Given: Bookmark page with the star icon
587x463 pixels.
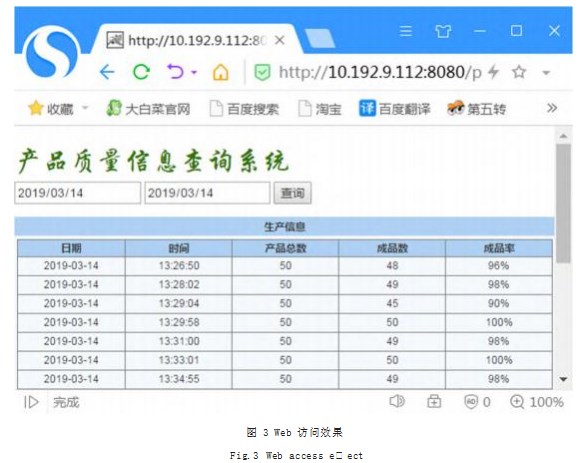Looking at the screenshot, I should [519, 72].
